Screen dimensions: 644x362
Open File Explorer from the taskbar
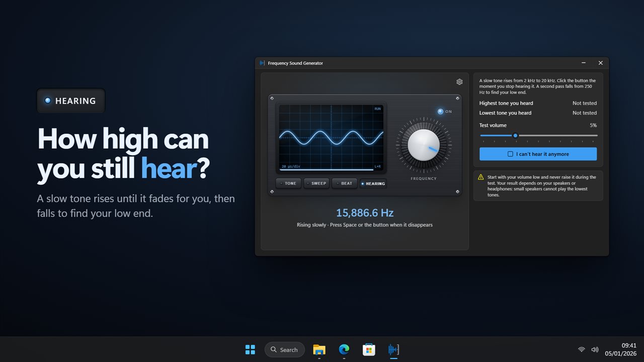tap(319, 349)
